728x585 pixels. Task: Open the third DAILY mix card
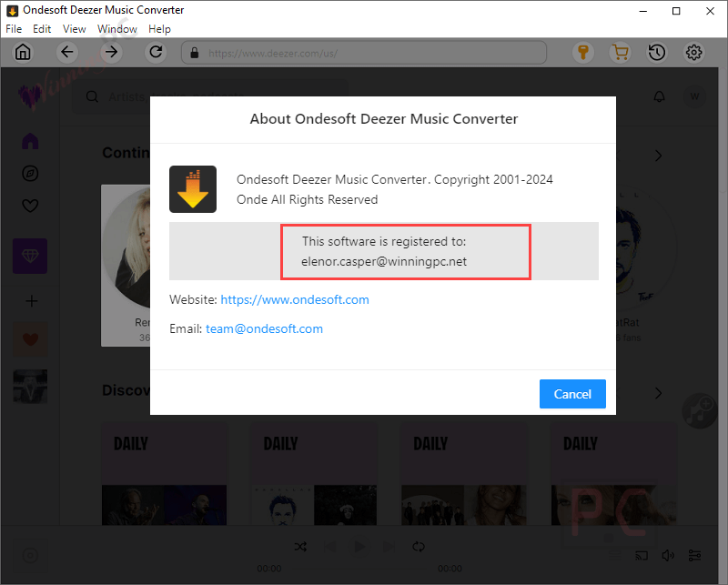point(464,474)
